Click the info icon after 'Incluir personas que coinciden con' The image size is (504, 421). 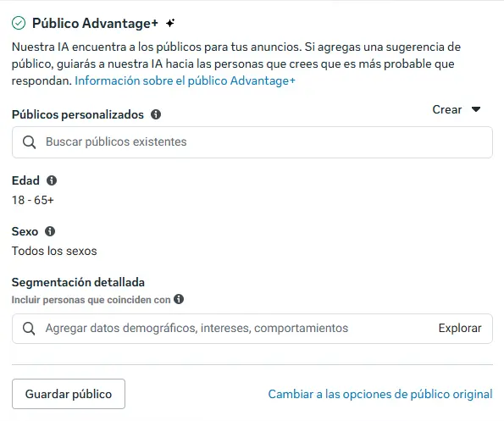[179, 299]
